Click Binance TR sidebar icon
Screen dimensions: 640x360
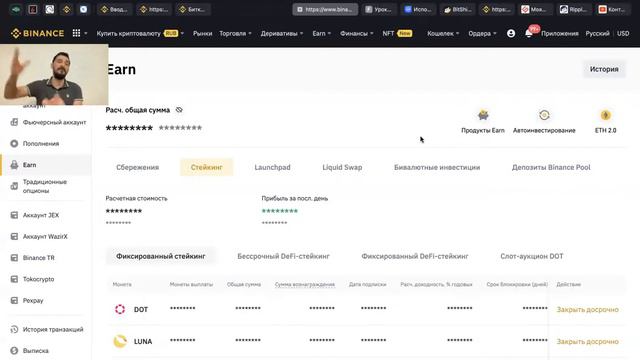[x=14, y=258]
